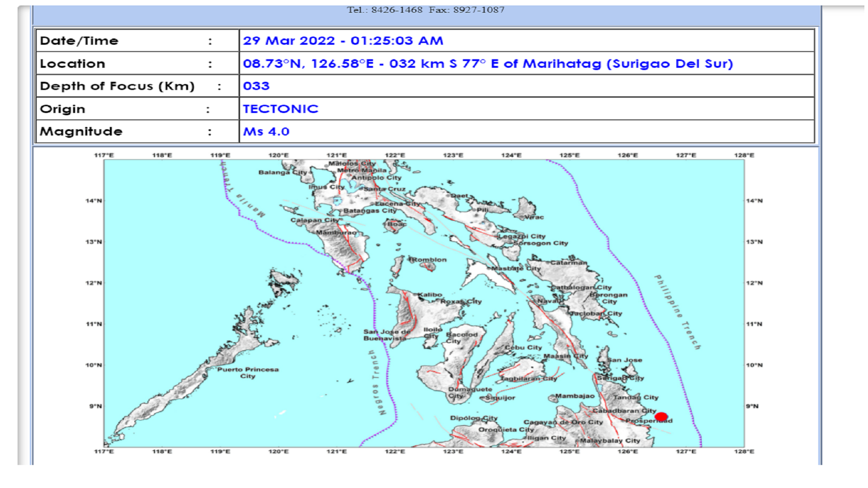Viewport: 868px width, 488px height.
Task: Click Antipolo City label on map
Action: 377,178
